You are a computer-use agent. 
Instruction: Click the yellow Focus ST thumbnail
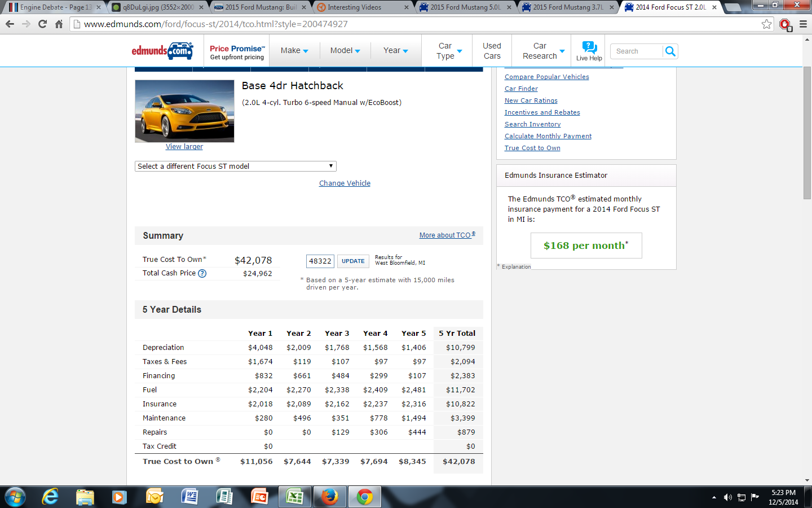pyautogui.click(x=184, y=111)
